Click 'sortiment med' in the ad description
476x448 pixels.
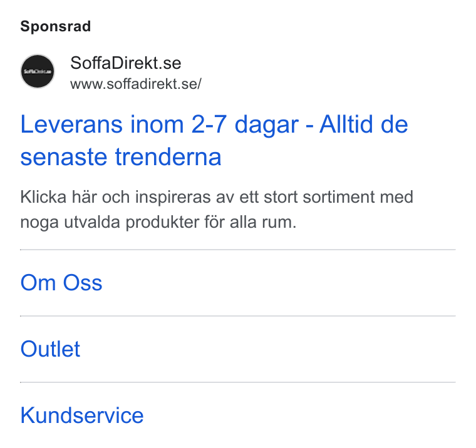point(358,197)
